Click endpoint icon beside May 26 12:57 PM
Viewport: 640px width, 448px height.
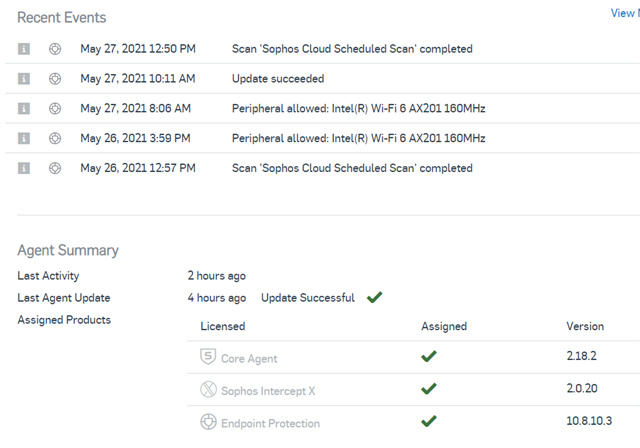point(55,168)
